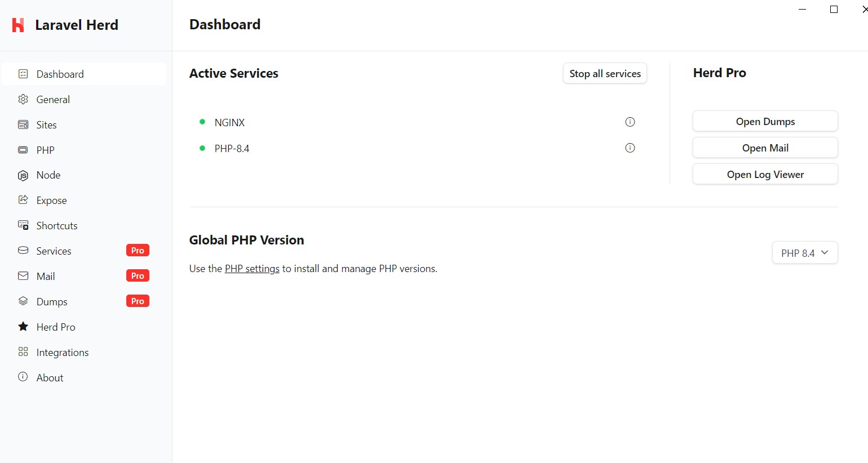Click the Integrations grid icon

click(23, 352)
